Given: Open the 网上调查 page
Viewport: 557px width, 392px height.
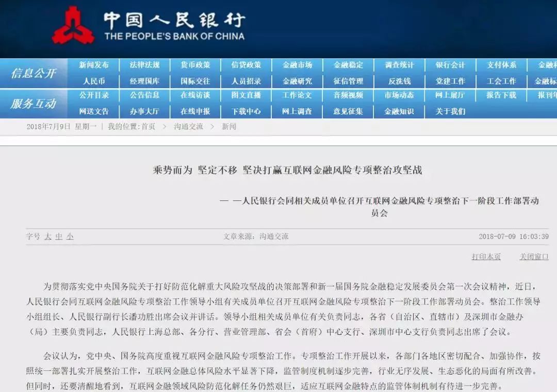Looking at the screenshot, I should pos(298,111).
